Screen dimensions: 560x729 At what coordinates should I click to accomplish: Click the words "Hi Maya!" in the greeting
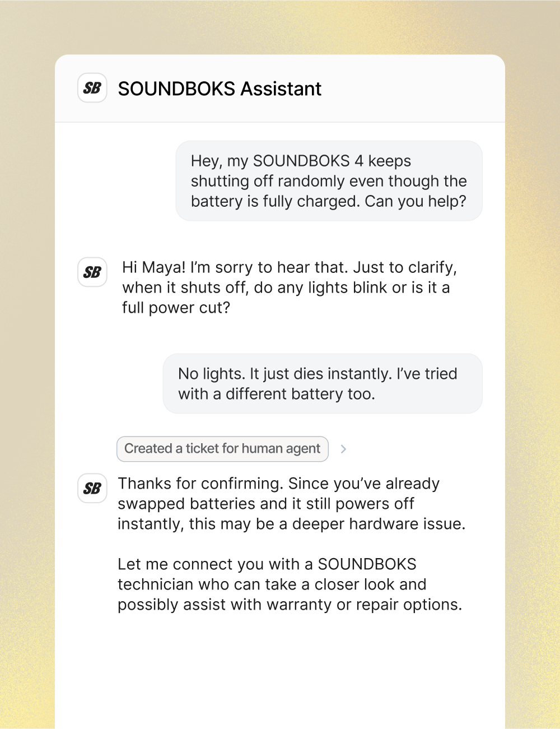153,267
